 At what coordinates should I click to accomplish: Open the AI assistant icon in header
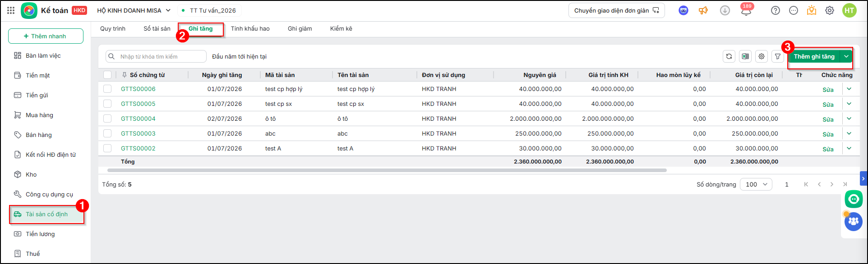pos(683,10)
